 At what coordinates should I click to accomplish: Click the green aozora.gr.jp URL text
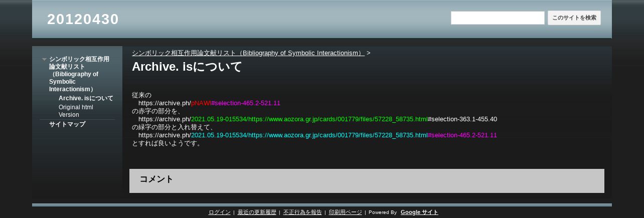(x=309, y=119)
